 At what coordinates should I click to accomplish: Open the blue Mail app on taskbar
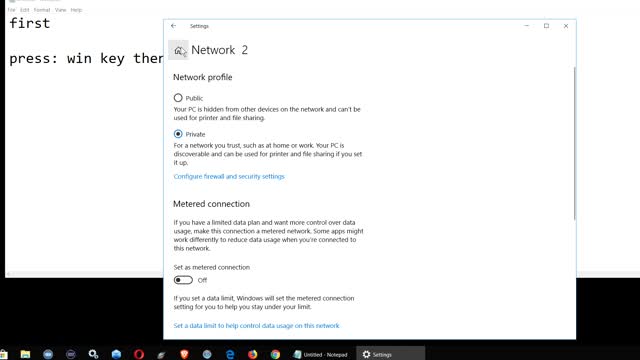pos(116,354)
